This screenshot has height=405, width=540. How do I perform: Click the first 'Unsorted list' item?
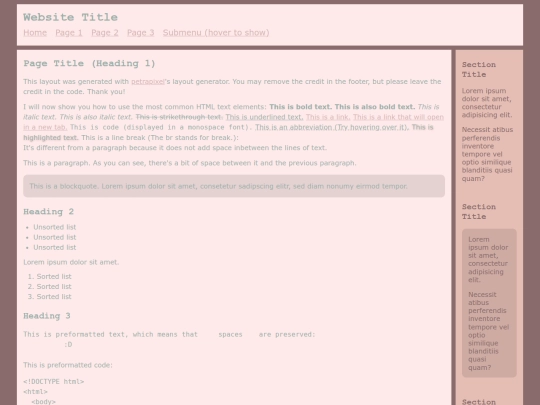pos(54,227)
